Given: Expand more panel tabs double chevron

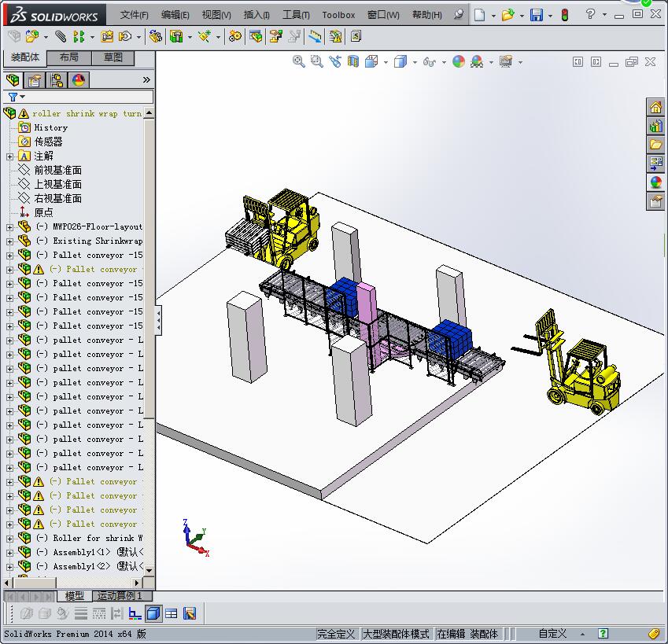Looking at the screenshot, I should click(x=146, y=80).
